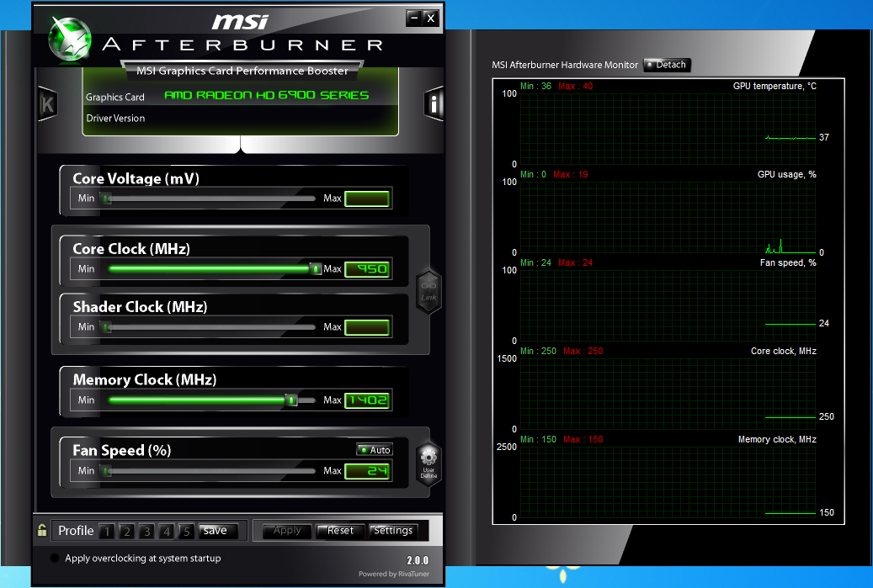Click the Memory clock monitor graph
The image size is (873, 588).
[668, 482]
